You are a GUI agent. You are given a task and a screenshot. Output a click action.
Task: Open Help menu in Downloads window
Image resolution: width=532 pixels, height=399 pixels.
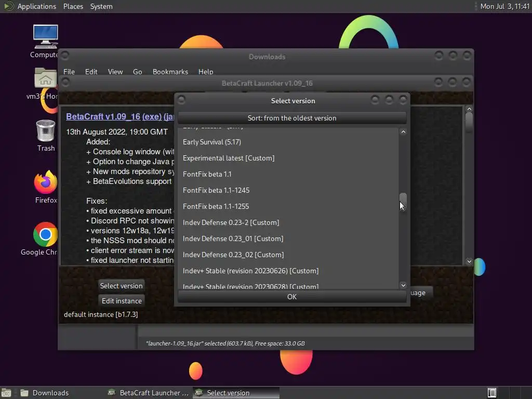(206, 72)
